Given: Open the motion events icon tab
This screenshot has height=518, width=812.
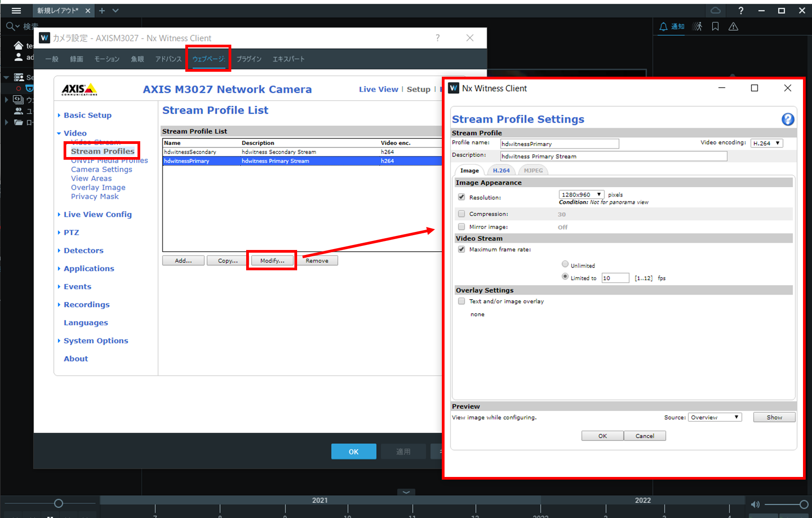Looking at the screenshot, I should 697,27.
